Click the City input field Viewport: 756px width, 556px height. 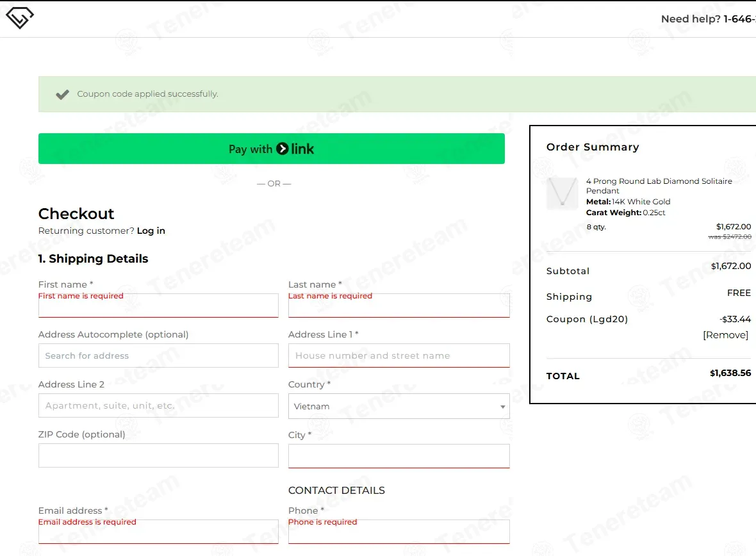point(399,456)
